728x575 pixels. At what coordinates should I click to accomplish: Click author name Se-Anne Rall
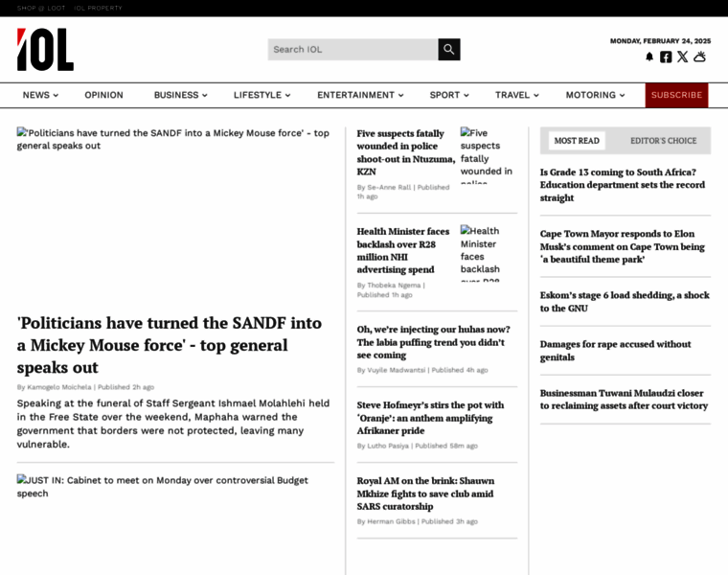pos(389,187)
